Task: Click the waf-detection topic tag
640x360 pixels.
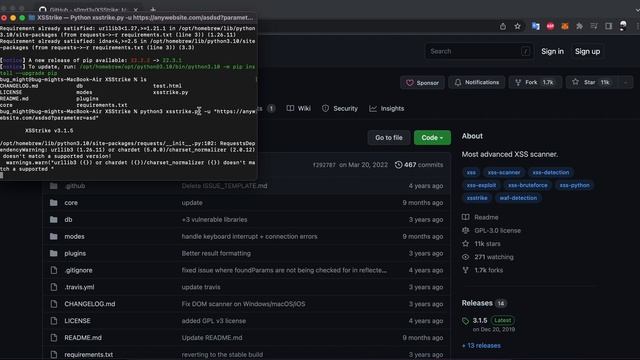Action: pos(518,198)
